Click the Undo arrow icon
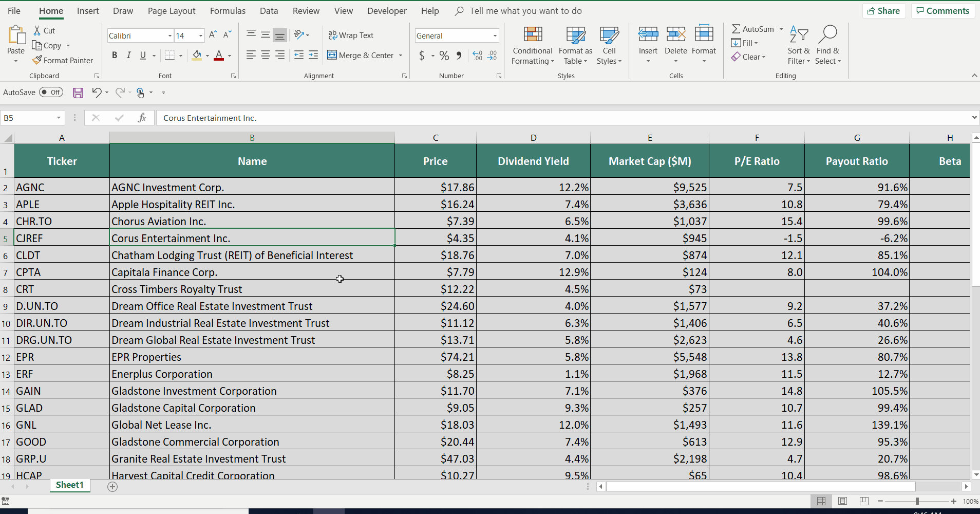 click(97, 92)
